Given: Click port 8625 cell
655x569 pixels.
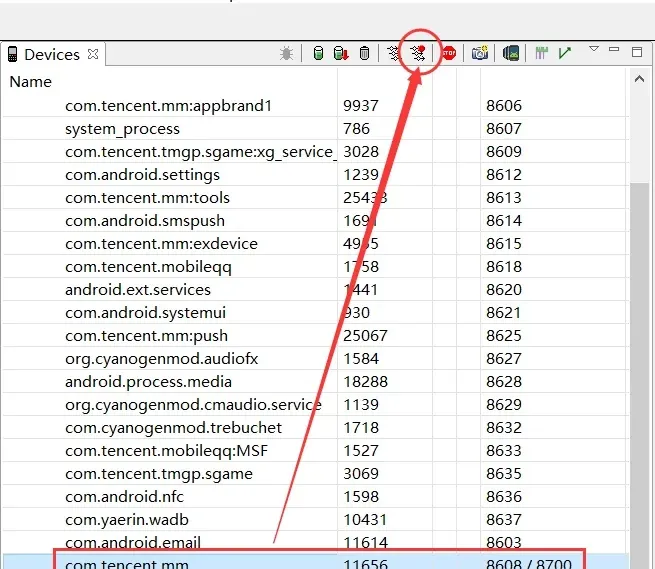Looking at the screenshot, I should [504, 335].
